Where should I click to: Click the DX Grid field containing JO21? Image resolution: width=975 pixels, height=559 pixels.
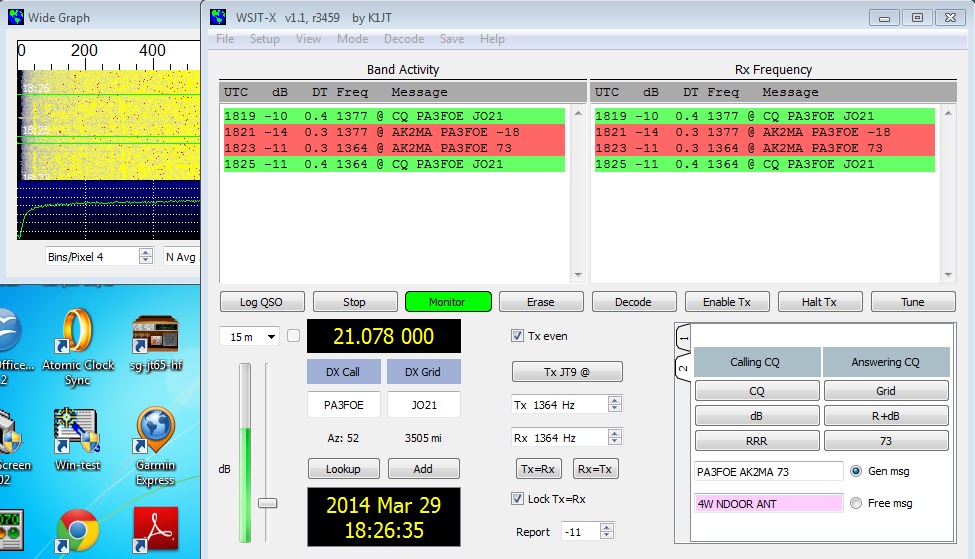pos(424,405)
